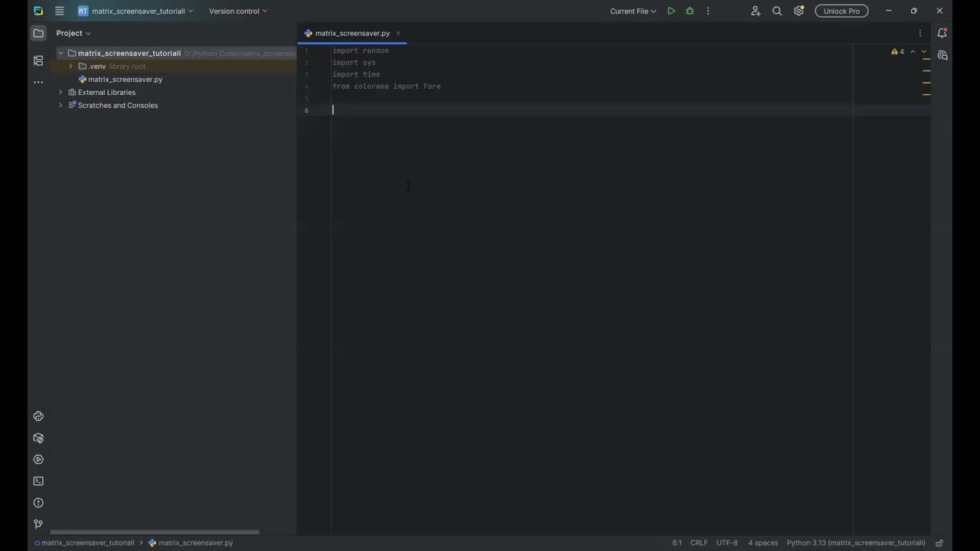Click the import time line
980x551 pixels.
356,74
